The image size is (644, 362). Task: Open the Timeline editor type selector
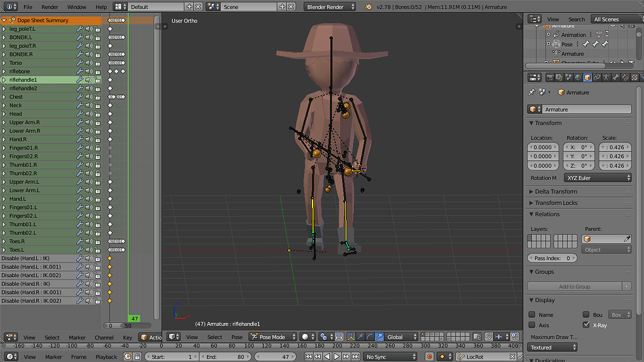click(11, 357)
